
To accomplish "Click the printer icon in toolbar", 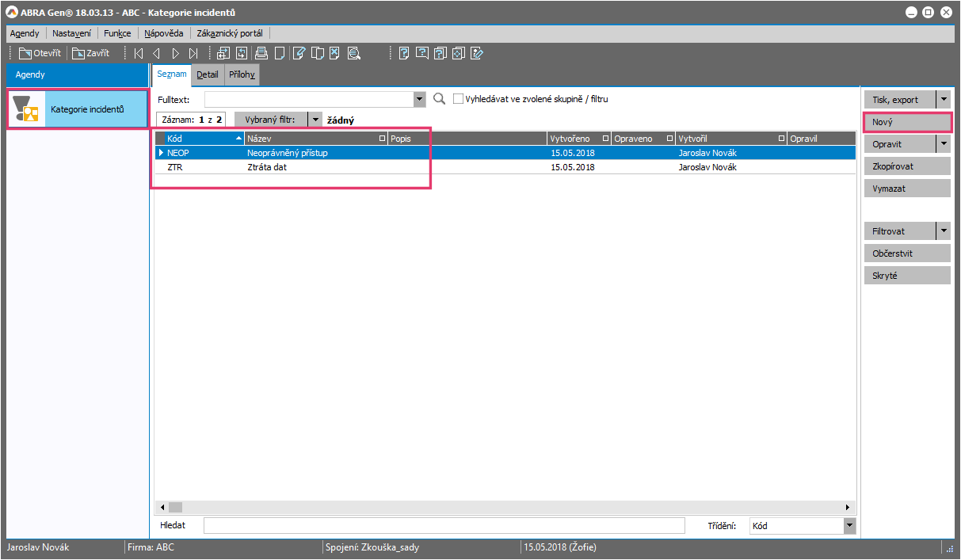I will click(261, 54).
